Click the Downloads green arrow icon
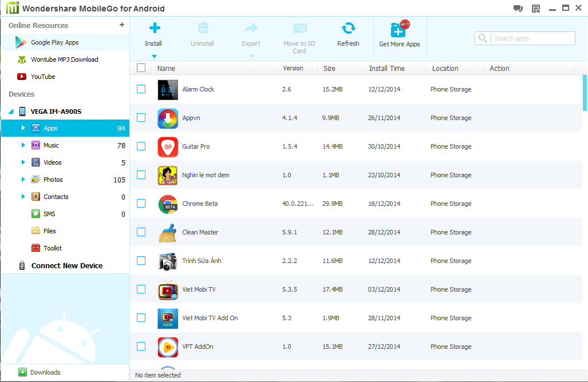Viewport: 588px width, 382px height. point(22,372)
